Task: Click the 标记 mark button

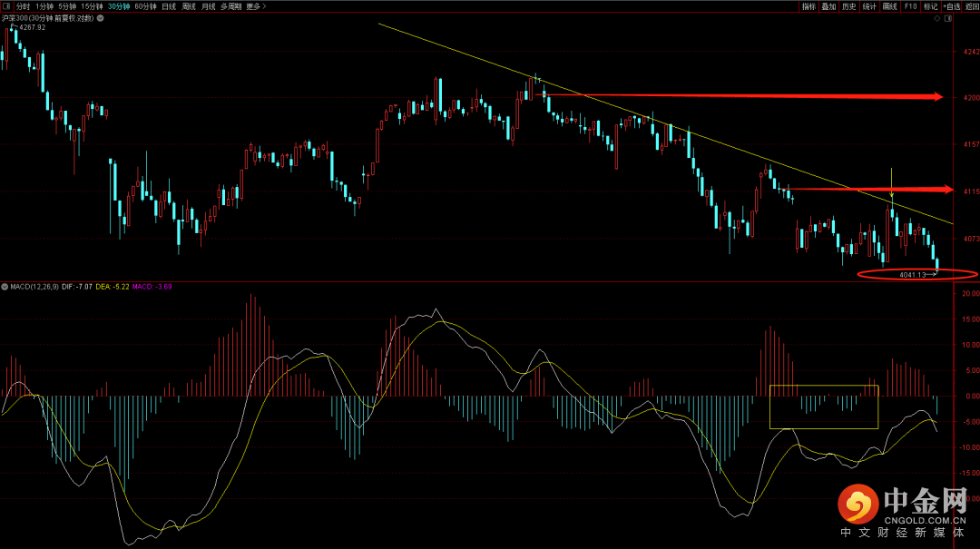Action: pos(931,6)
